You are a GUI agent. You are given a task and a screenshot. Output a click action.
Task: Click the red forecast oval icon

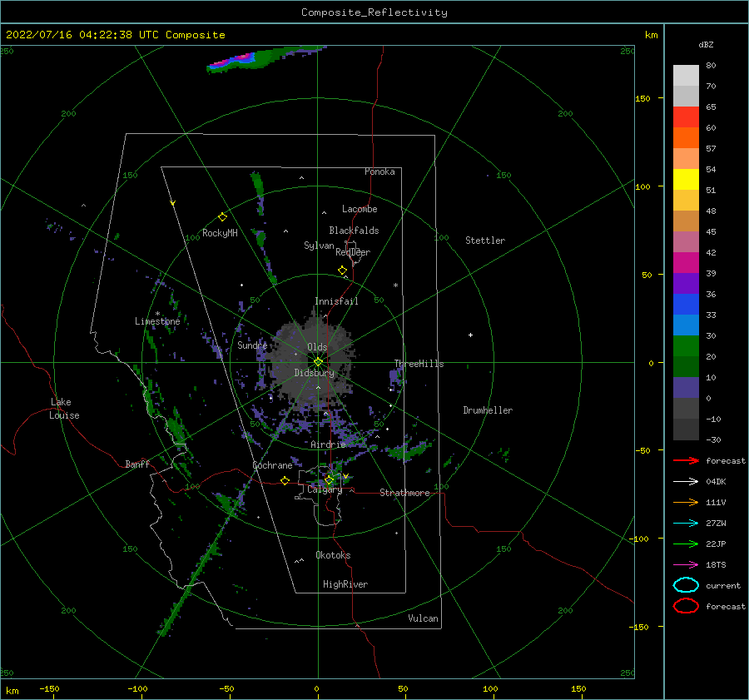click(x=686, y=606)
